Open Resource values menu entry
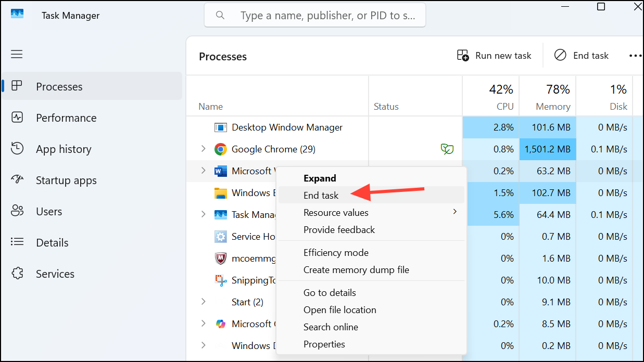644x362 pixels. (371, 213)
